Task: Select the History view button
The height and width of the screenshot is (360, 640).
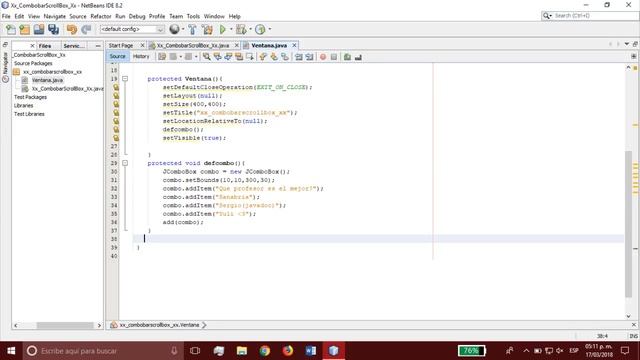Action: tap(141, 56)
